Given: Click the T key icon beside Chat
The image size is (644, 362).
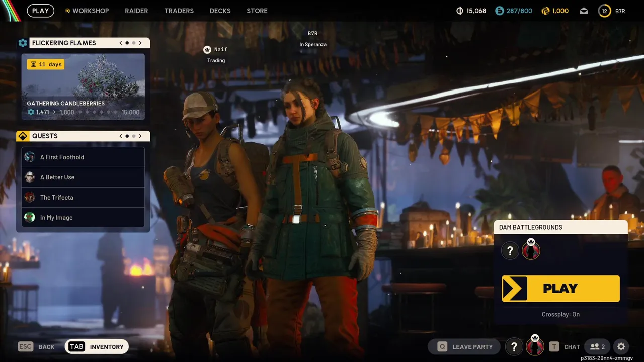Looking at the screenshot, I should [x=554, y=346].
